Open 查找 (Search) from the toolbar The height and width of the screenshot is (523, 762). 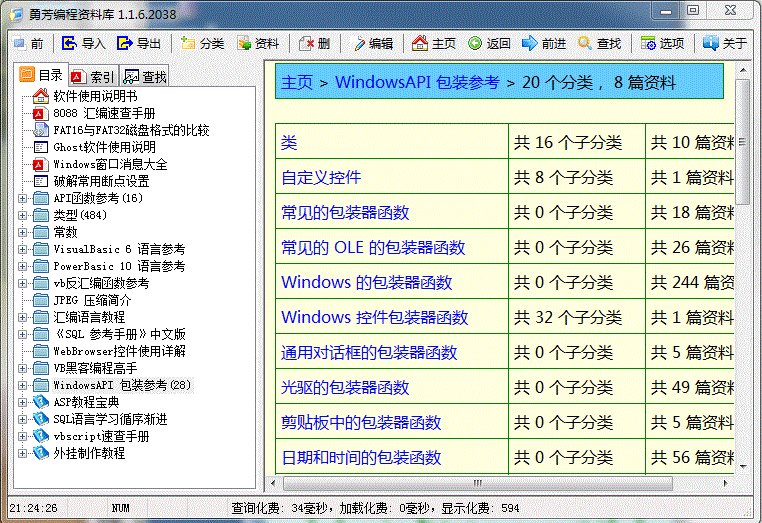point(585,43)
